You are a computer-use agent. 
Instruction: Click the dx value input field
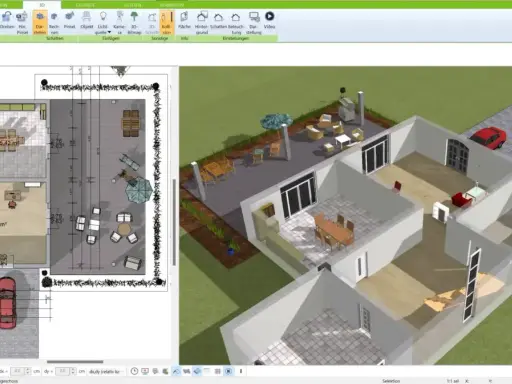click(18, 371)
